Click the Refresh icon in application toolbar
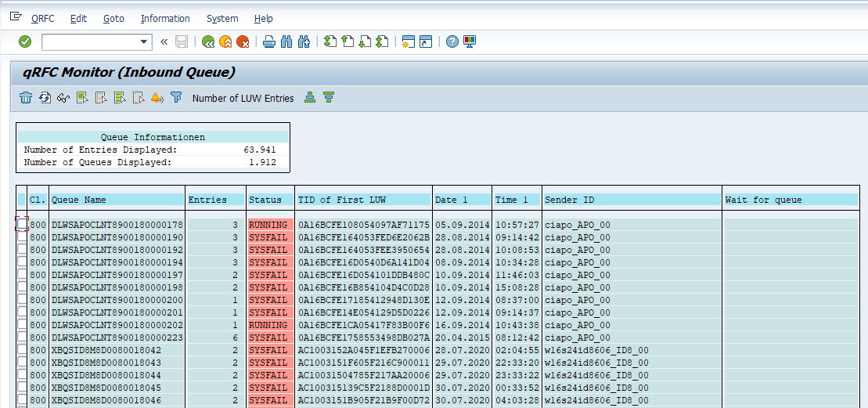Image resolution: width=868 pixels, height=408 pixels. 45,98
